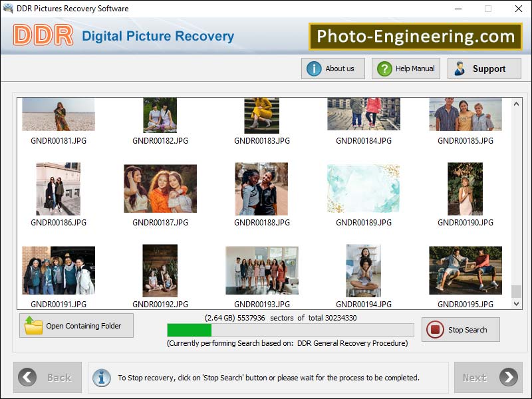Click the DDR logo in the header

(x=43, y=36)
